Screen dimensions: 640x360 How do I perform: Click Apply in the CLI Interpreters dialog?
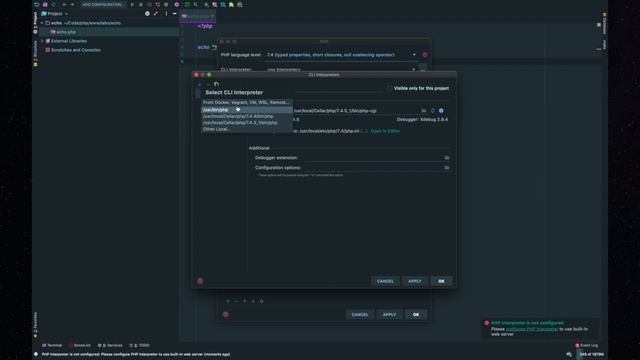pyautogui.click(x=415, y=281)
